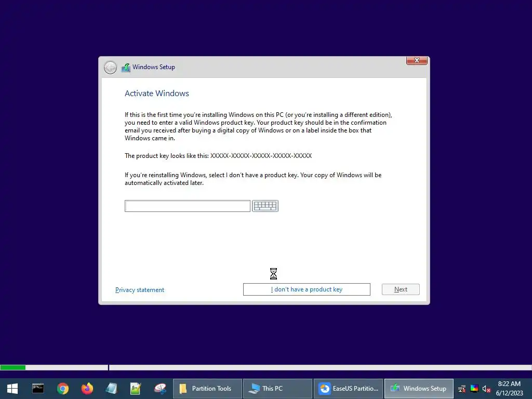Launch Google Chrome from the taskbar

click(63, 389)
